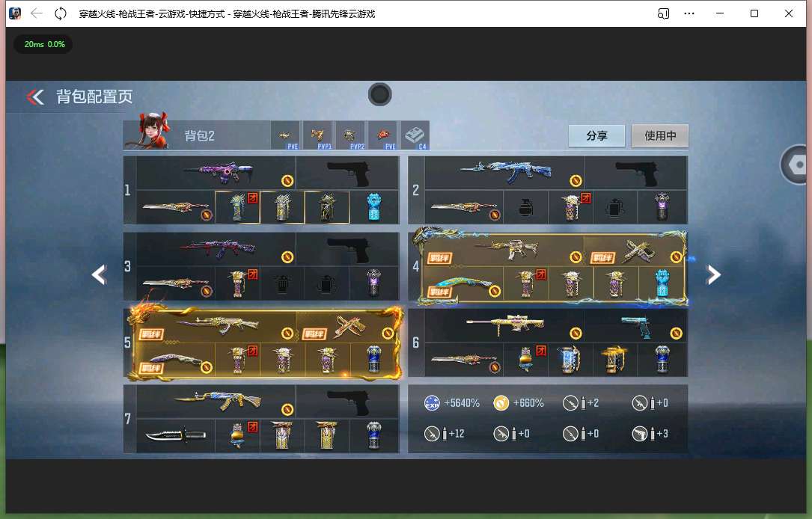Select the red PVE mode tab
812x519 pixels.
[x=382, y=135]
